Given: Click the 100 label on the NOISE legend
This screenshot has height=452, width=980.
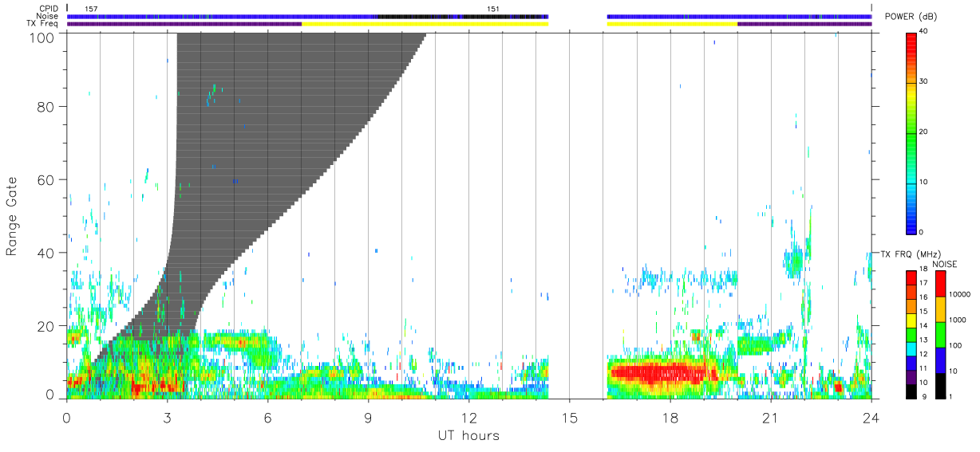Looking at the screenshot, I should (x=955, y=345).
